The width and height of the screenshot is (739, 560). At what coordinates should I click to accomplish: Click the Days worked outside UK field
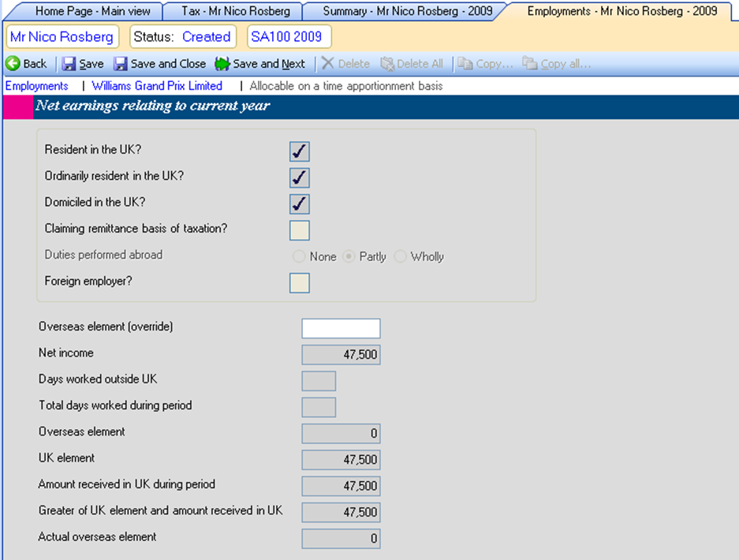coord(319,381)
